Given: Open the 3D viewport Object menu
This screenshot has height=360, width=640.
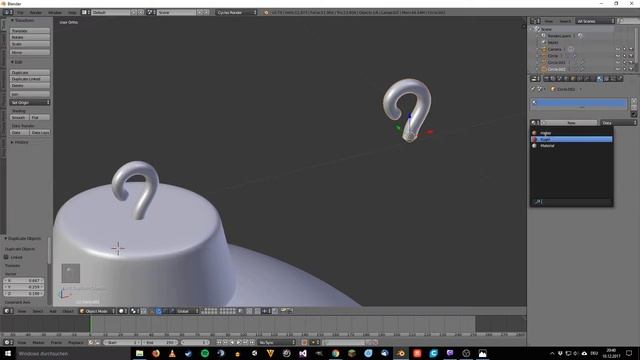Looking at the screenshot, I should tap(68, 311).
